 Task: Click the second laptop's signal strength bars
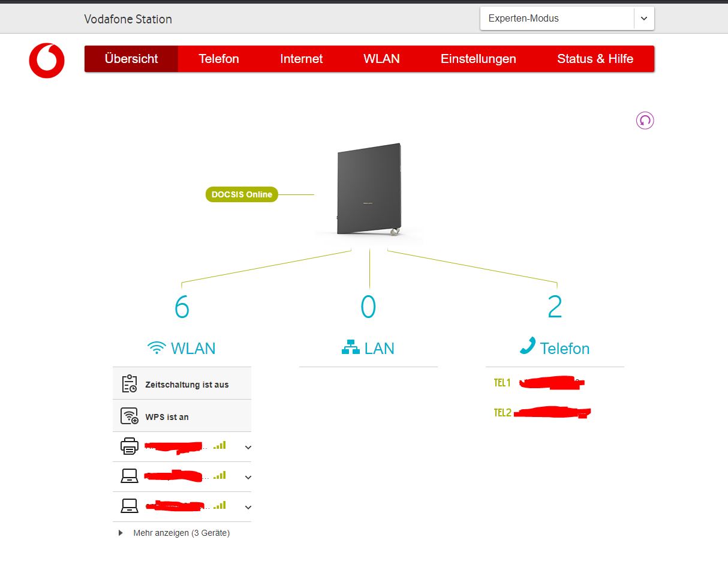coord(220,505)
